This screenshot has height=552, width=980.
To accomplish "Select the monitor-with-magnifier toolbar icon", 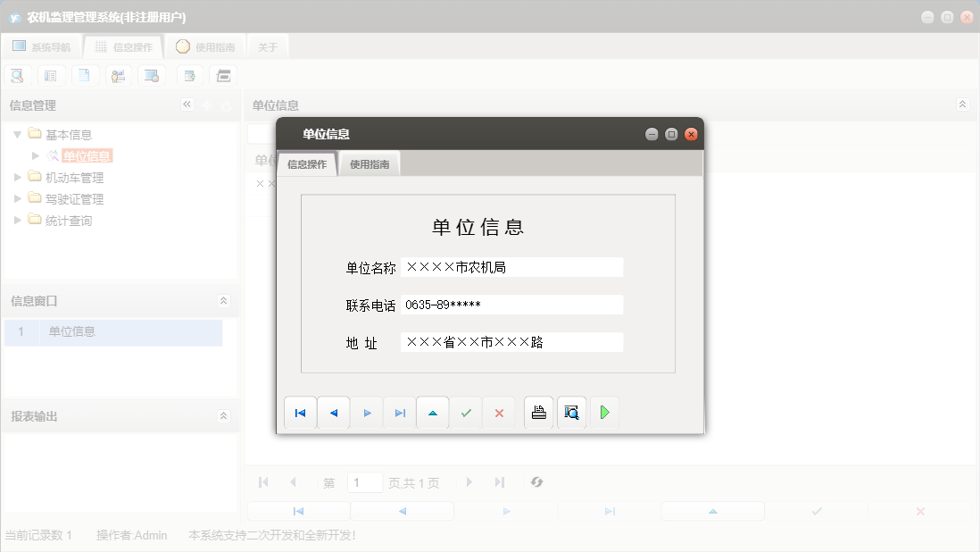I will point(152,75).
